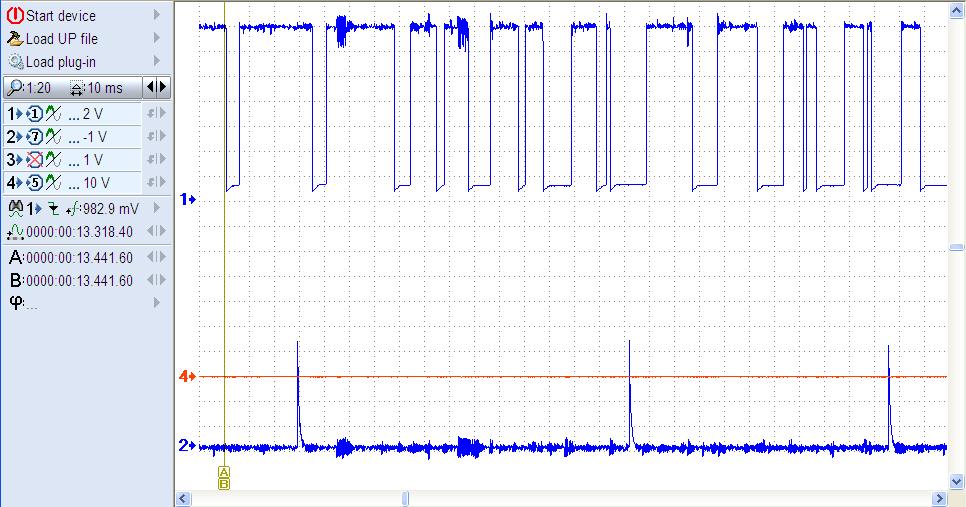Click the falling edge trigger icon
This screenshot has height=507, width=966.
pyautogui.click(x=54, y=209)
